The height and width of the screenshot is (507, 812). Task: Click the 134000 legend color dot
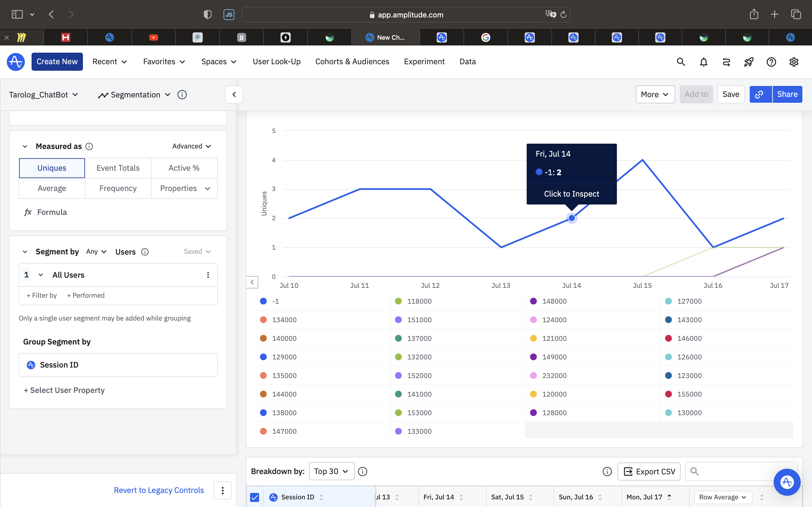coord(263,320)
